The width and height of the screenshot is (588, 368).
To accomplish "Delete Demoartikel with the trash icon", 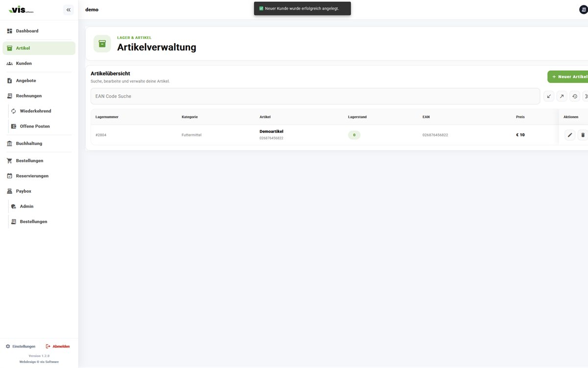I will pos(583,135).
